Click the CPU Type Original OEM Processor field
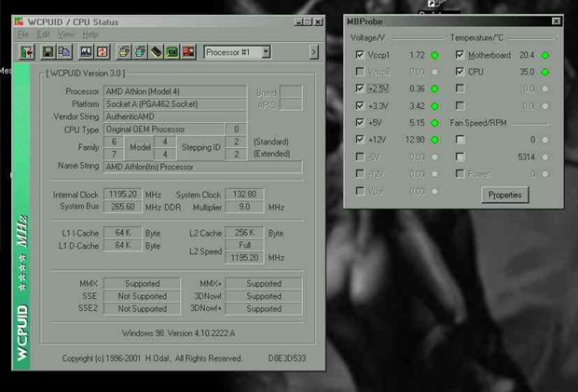The width and height of the screenshot is (578, 392). [164, 129]
